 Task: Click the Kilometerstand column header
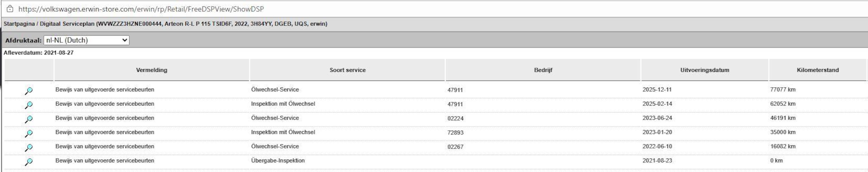pos(817,70)
